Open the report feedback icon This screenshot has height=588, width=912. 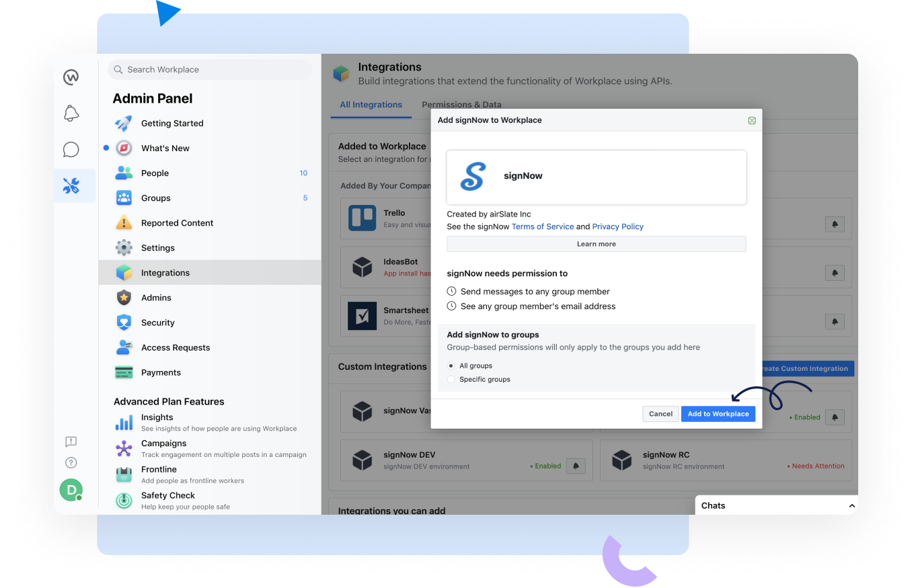point(71,442)
